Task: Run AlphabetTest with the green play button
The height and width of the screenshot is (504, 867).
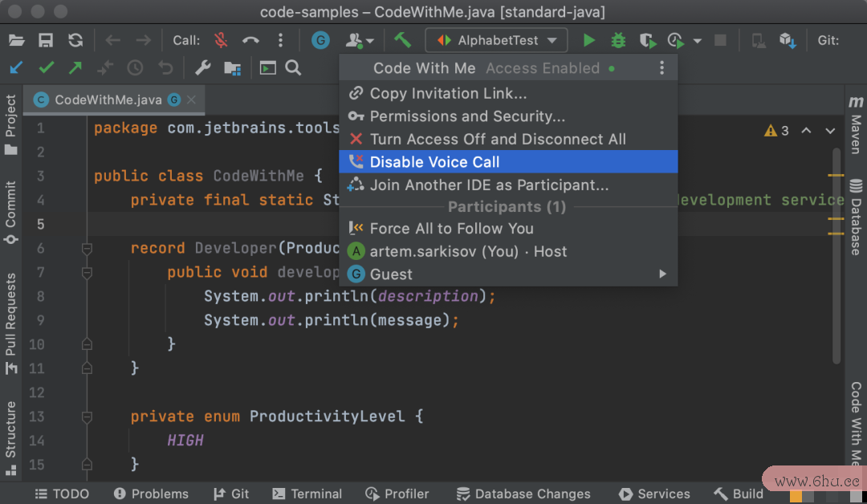Action: (x=589, y=40)
